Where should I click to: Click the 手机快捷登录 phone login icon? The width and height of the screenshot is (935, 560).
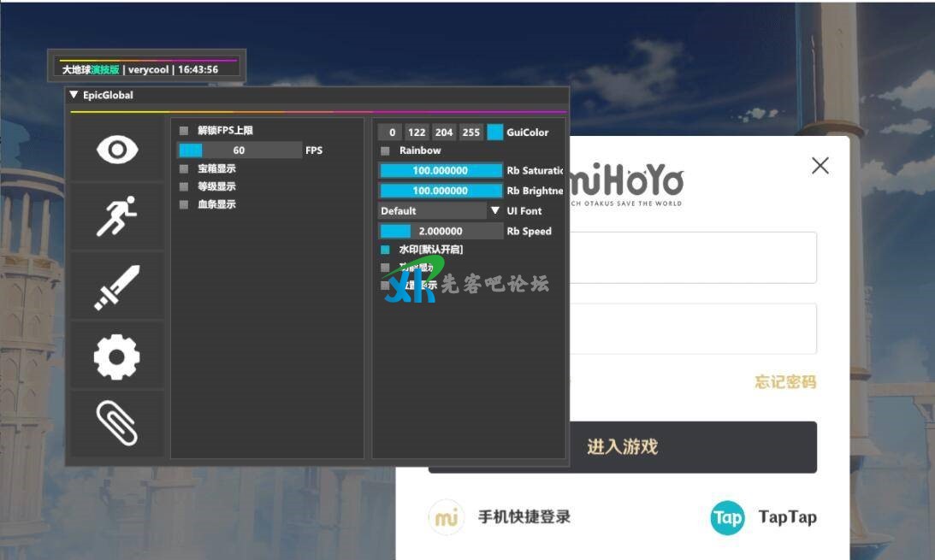(x=446, y=517)
